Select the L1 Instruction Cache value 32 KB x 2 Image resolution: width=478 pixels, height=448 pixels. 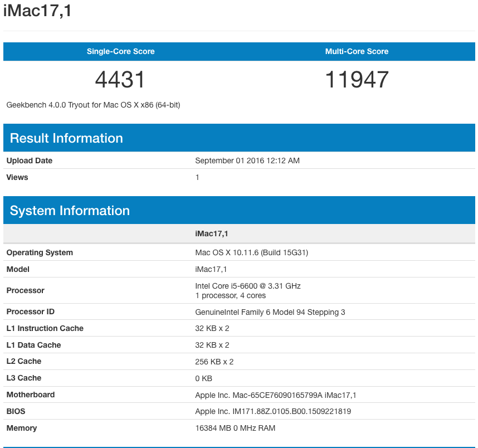(x=212, y=328)
